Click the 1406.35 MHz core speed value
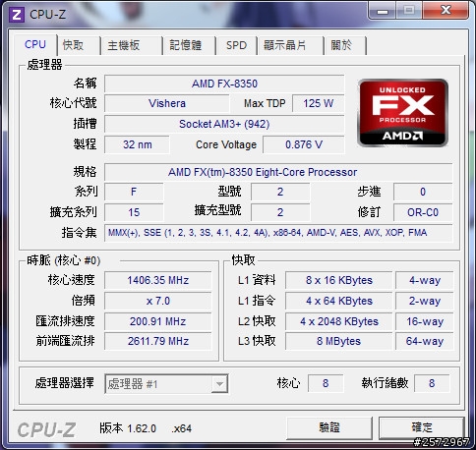476x450 pixels. (x=158, y=280)
